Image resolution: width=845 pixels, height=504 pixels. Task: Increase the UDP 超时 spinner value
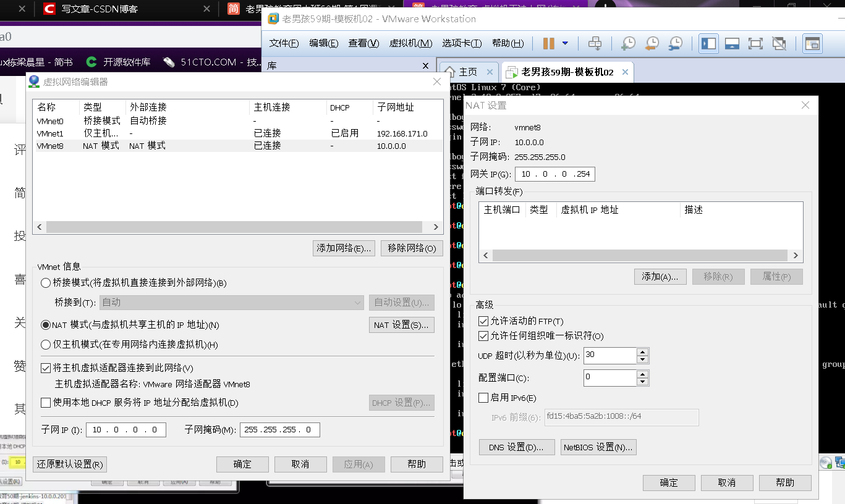pyautogui.click(x=642, y=352)
